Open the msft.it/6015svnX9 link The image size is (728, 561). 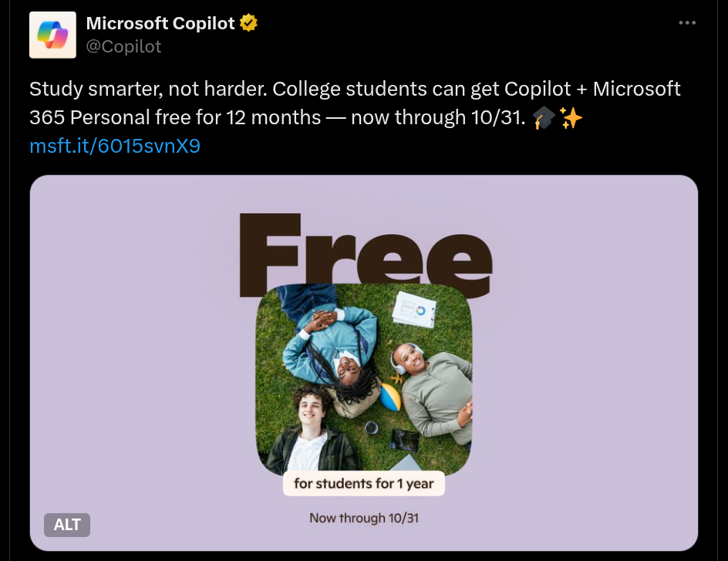[x=114, y=145]
